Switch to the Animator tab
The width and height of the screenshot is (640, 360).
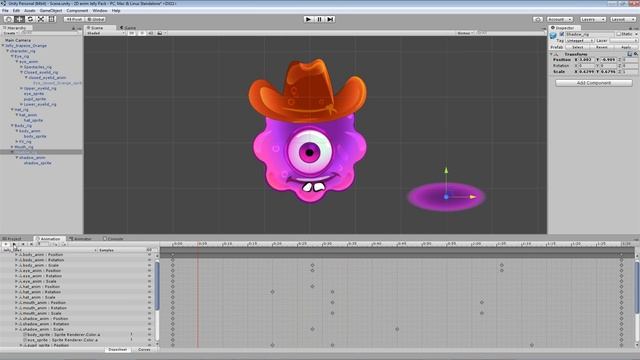click(81, 239)
